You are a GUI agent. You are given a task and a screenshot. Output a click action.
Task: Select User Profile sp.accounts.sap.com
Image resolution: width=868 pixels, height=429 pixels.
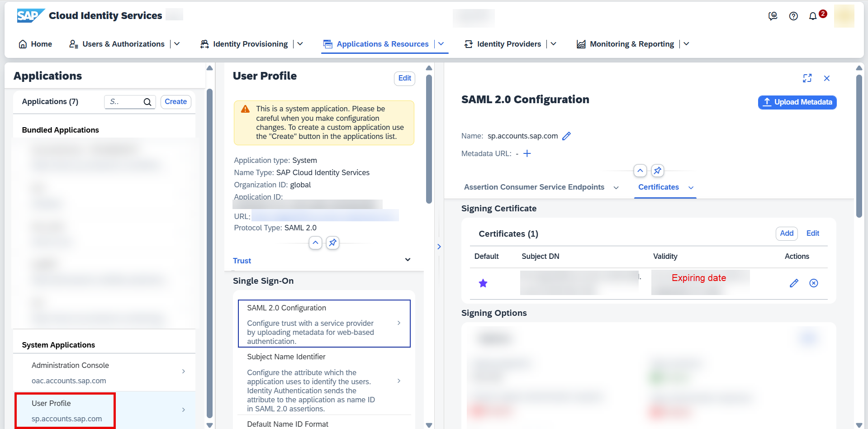coord(104,410)
